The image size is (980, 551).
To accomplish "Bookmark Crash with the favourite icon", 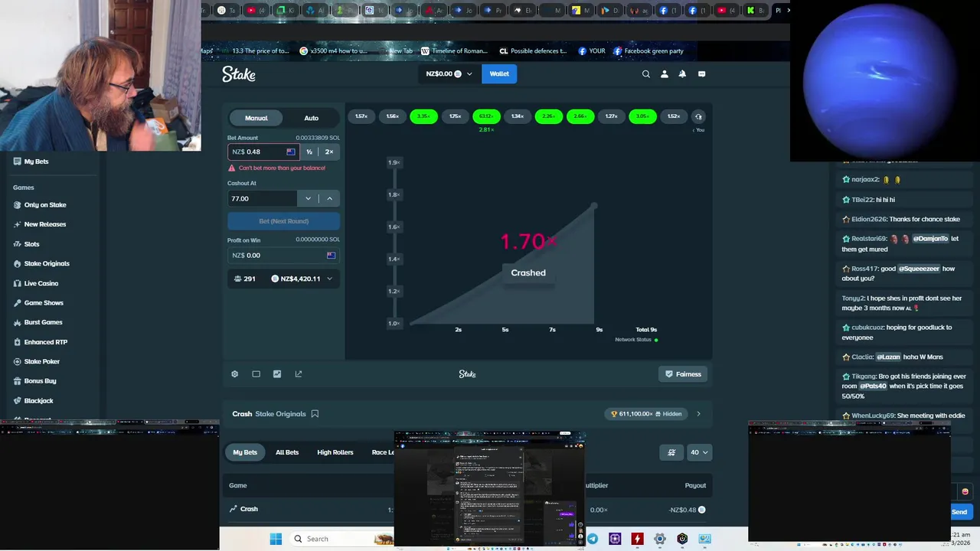I will pos(315,414).
